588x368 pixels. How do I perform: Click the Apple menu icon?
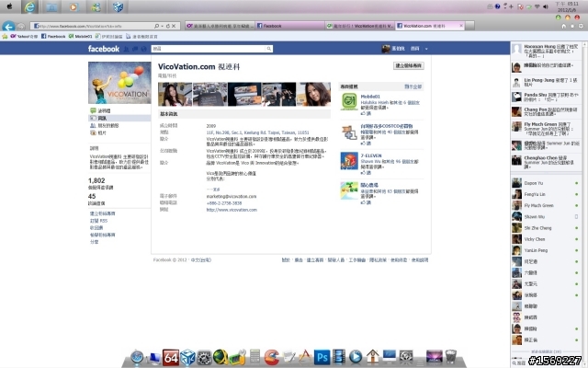pyautogui.click(x=9, y=6)
